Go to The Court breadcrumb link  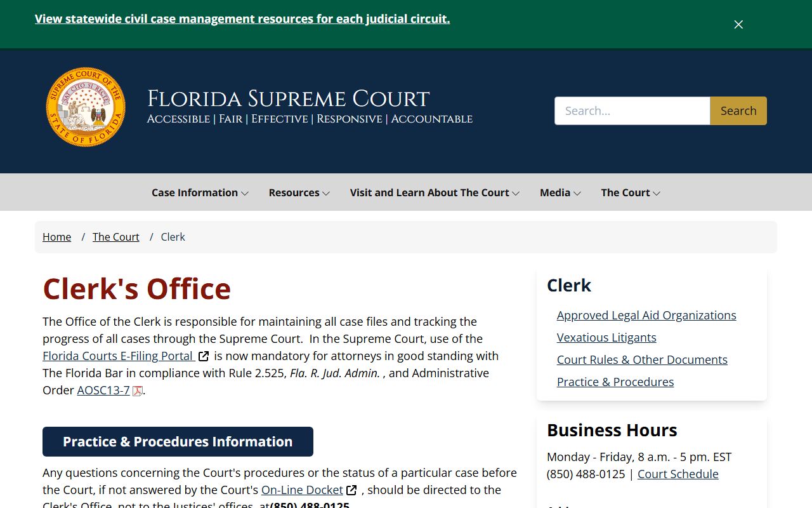click(115, 237)
